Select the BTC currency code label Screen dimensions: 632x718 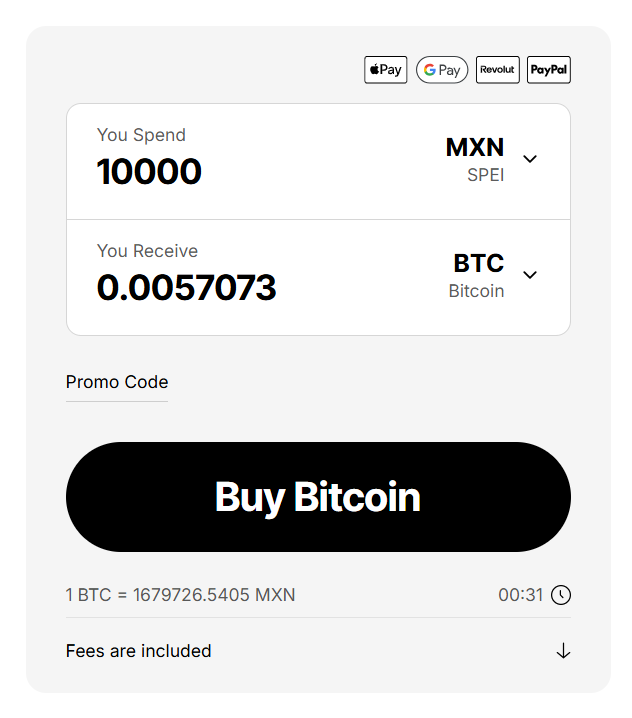click(479, 264)
